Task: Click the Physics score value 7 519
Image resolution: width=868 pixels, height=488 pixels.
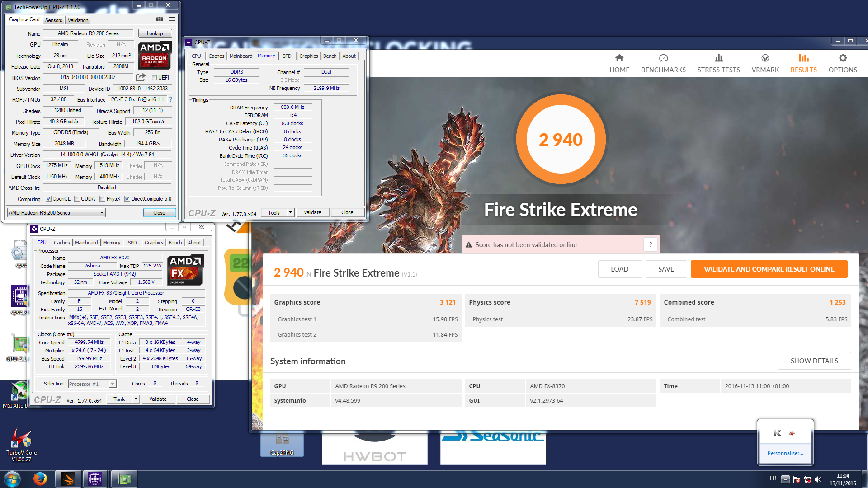Action: 642,302
